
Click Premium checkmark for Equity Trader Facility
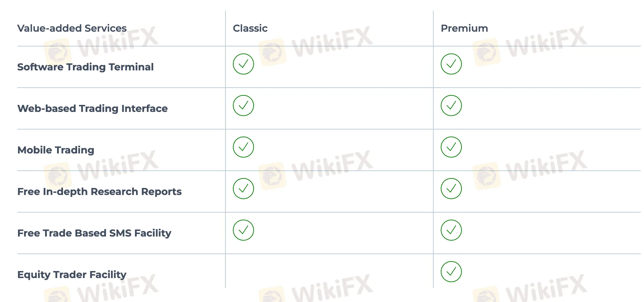pyautogui.click(x=451, y=272)
